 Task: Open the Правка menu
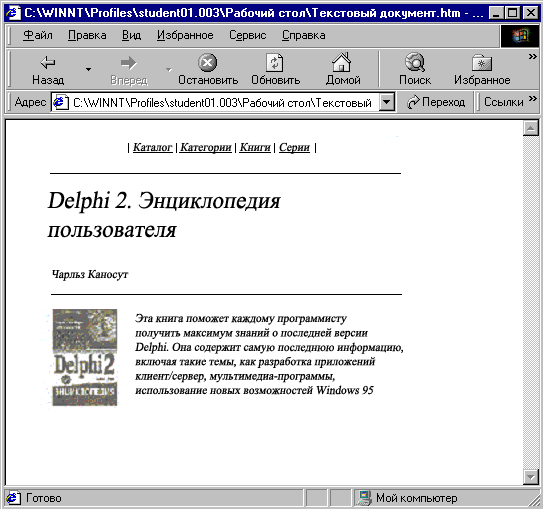coord(87,35)
